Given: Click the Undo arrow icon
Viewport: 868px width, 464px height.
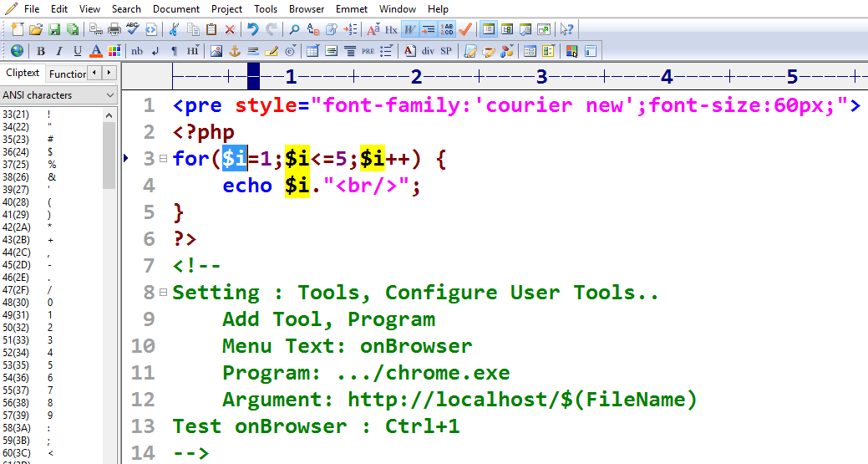Looking at the screenshot, I should (x=252, y=29).
